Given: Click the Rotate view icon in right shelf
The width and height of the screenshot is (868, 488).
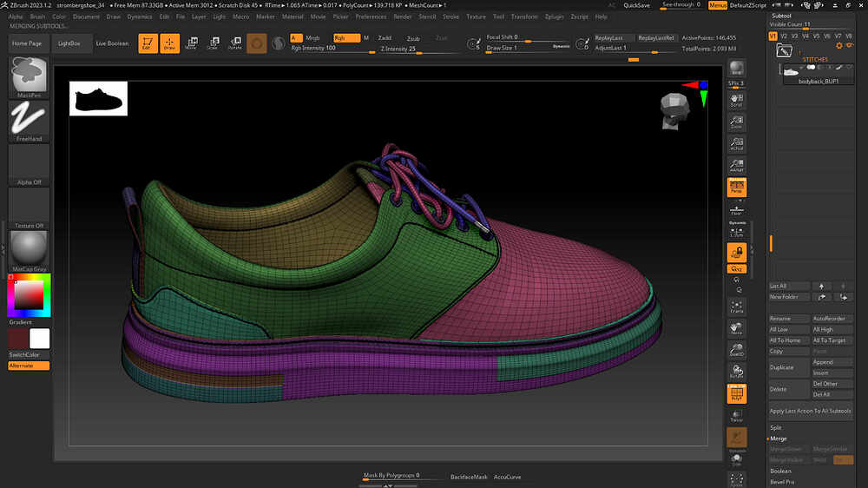Looking at the screenshot, I should 736,372.
